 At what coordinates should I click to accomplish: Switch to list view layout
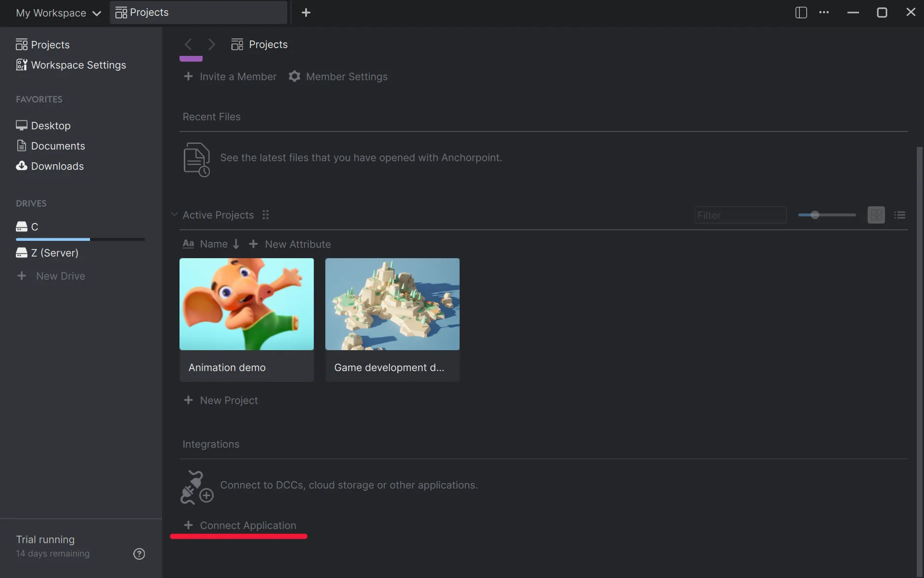pos(899,215)
